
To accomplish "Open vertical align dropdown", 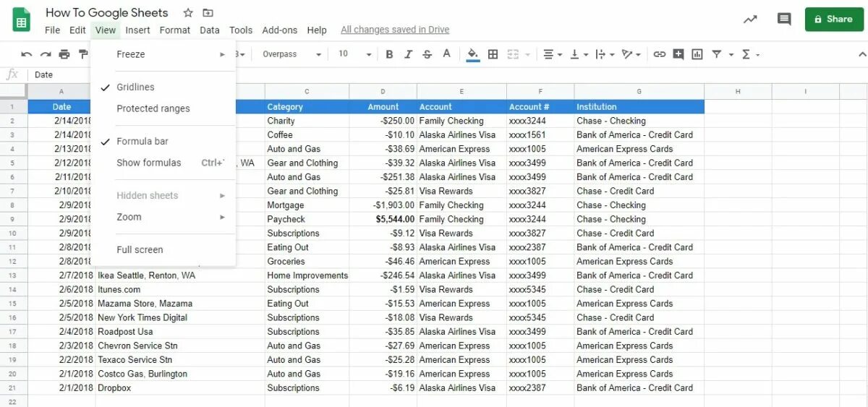I will 579,54.
